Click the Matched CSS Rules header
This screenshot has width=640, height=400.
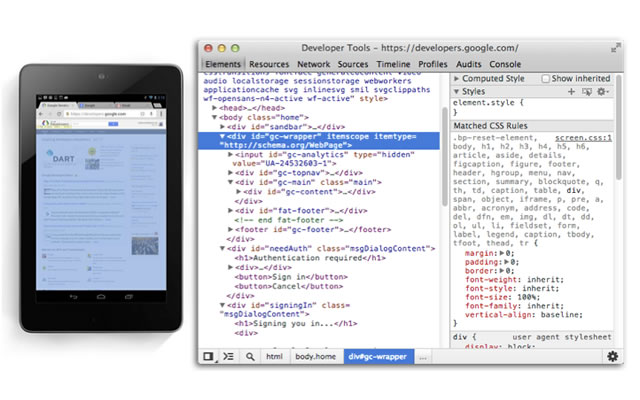tap(532, 126)
